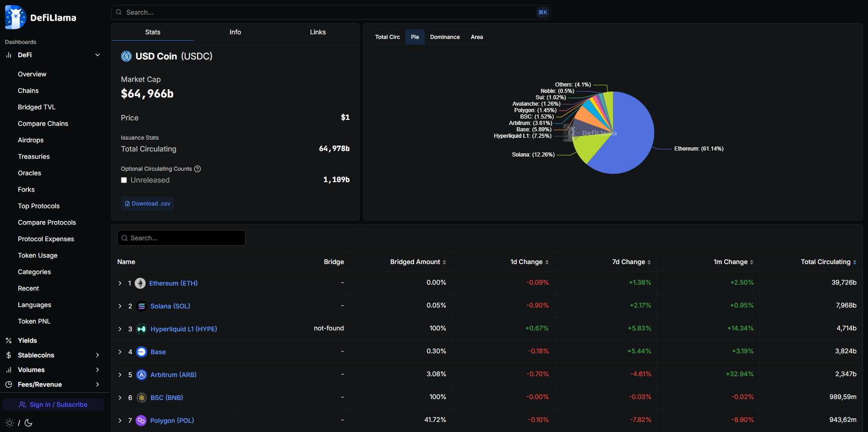
Task: Click the DefiLlama logo icon
Action: (16, 17)
